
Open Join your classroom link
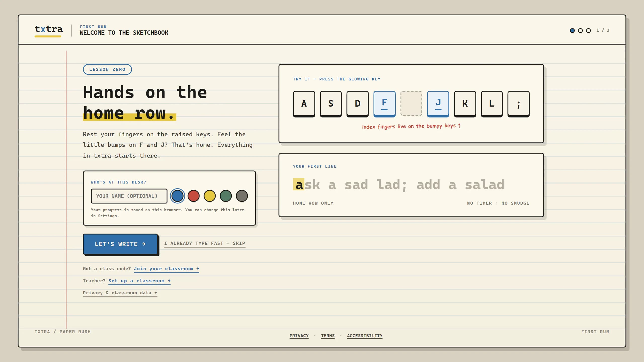point(166,269)
